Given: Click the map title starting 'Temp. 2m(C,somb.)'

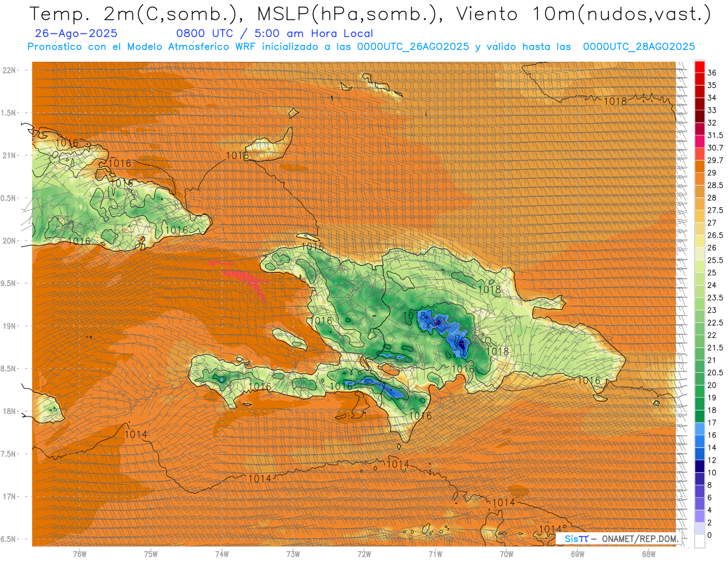Looking at the screenshot, I should click(x=371, y=15).
